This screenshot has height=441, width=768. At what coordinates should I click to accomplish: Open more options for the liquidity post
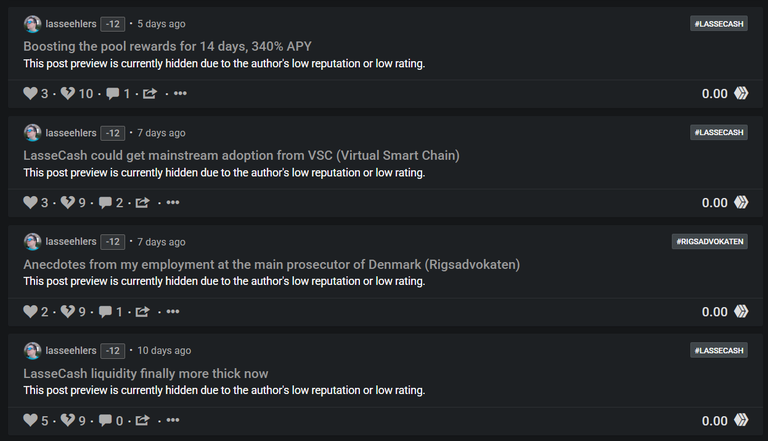173,420
